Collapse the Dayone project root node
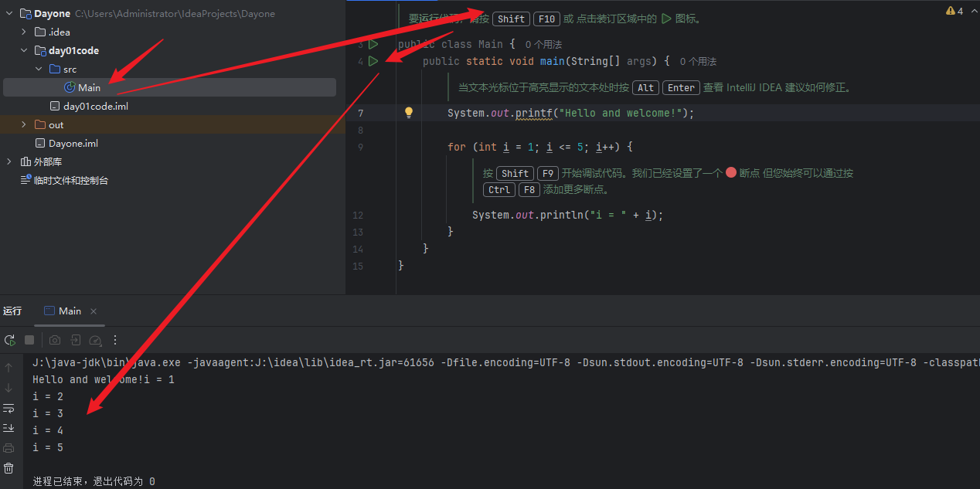The width and height of the screenshot is (980, 489). tap(9, 13)
